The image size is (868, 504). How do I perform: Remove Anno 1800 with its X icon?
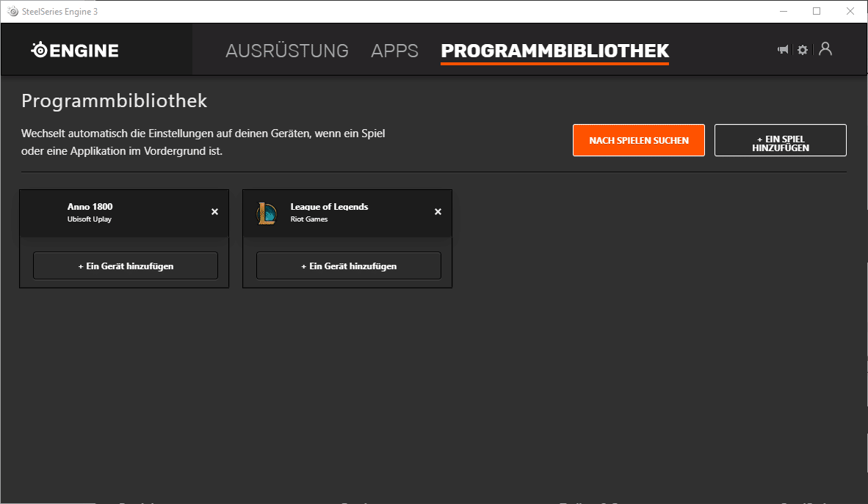[x=214, y=212]
